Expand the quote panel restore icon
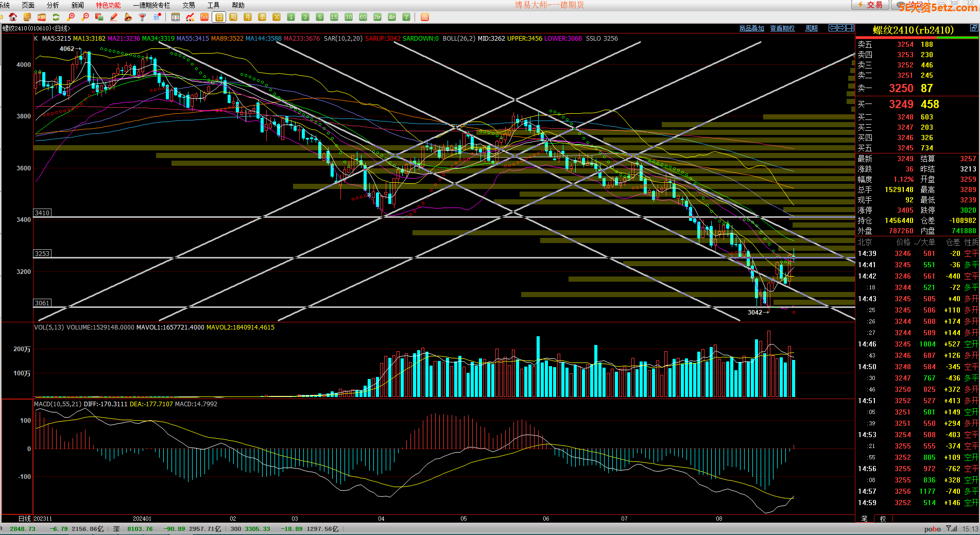 [974, 28]
